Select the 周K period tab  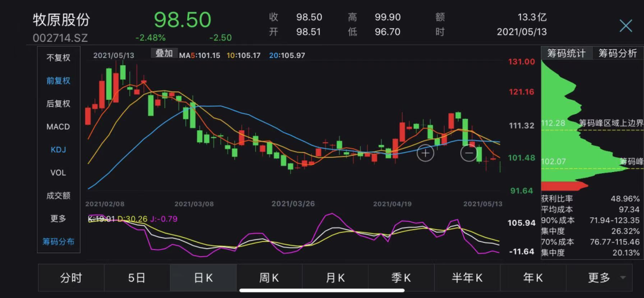[x=269, y=278]
